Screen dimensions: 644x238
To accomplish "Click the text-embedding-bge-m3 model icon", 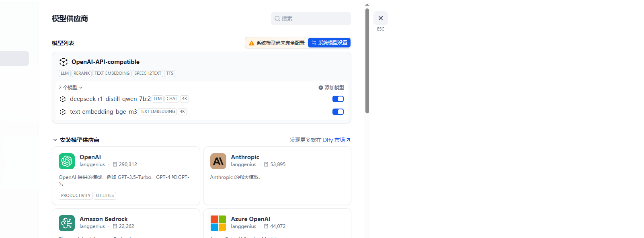I will coord(63,112).
